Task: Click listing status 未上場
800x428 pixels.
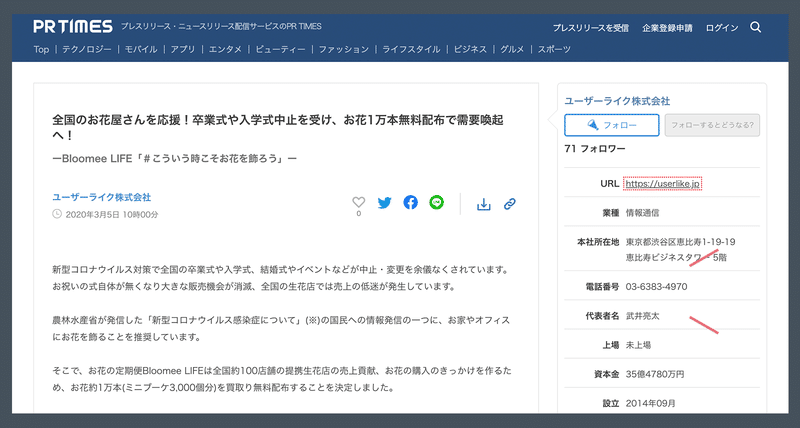Action: click(x=638, y=345)
